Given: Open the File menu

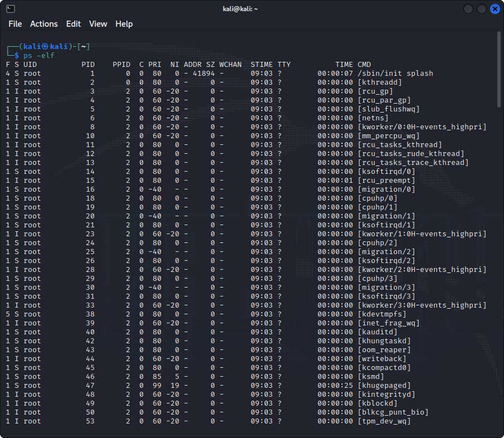Looking at the screenshot, I should [15, 24].
